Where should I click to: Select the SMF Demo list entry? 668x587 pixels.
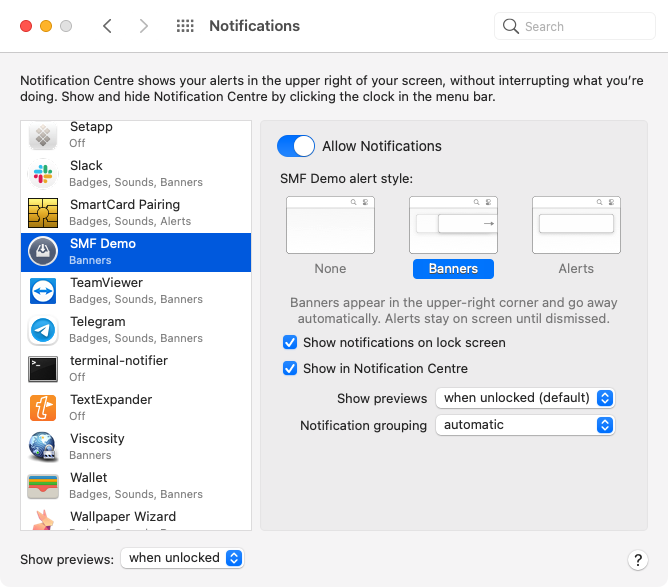pos(136,252)
